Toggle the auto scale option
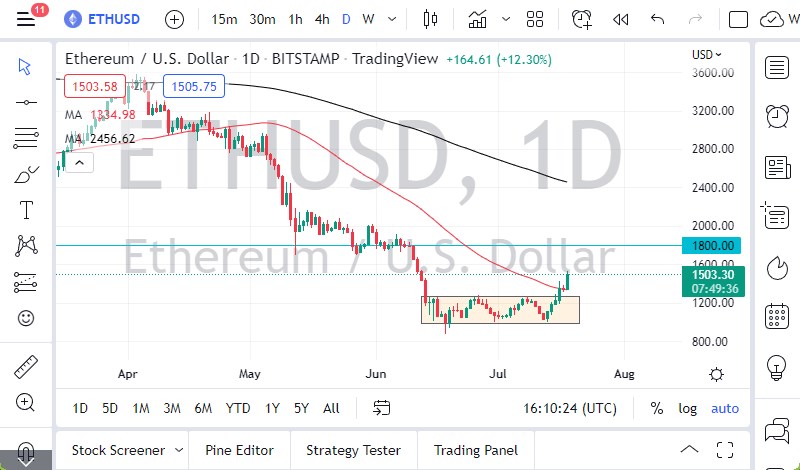 tap(724, 408)
